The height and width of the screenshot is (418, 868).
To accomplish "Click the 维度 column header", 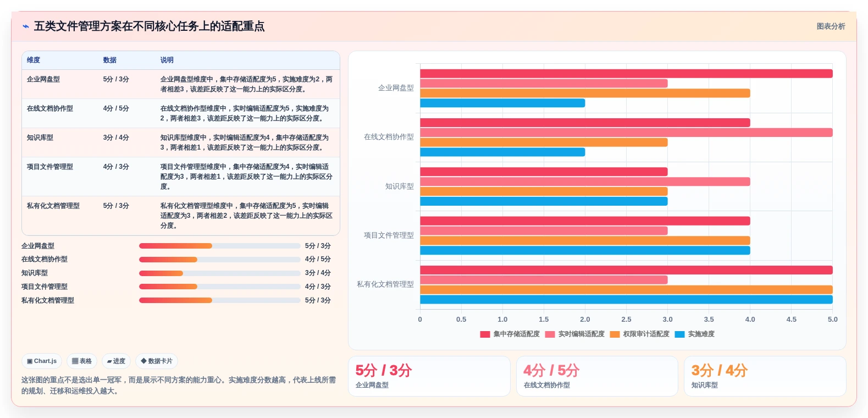I will pyautogui.click(x=34, y=60).
